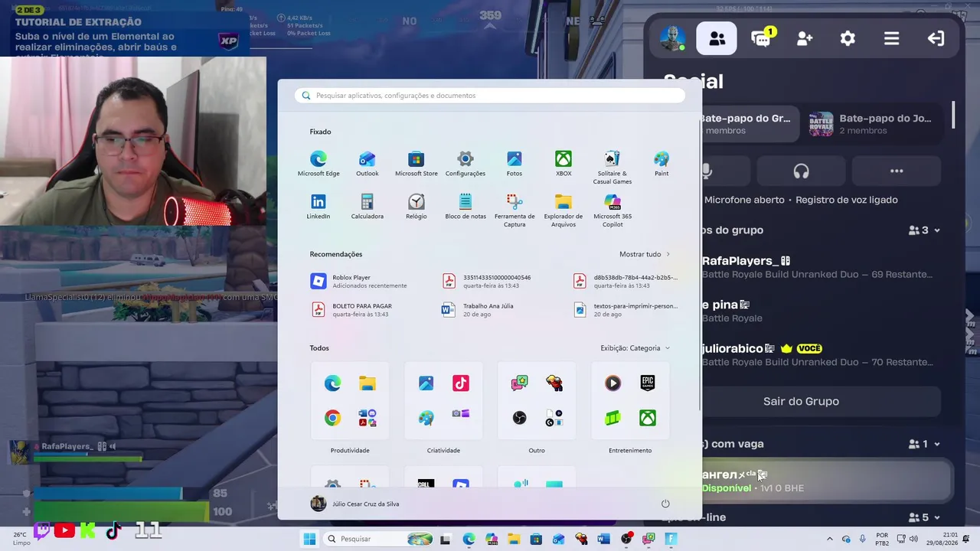This screenshot has height=551, width=980.
Task: Open Word from the taskbar
Action: [x=603, y=539]
